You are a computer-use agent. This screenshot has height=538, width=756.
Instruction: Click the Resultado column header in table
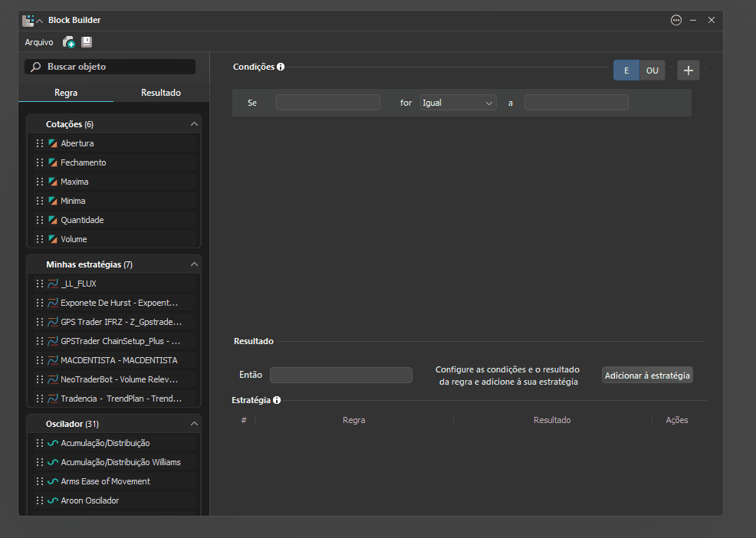point(552,420)
